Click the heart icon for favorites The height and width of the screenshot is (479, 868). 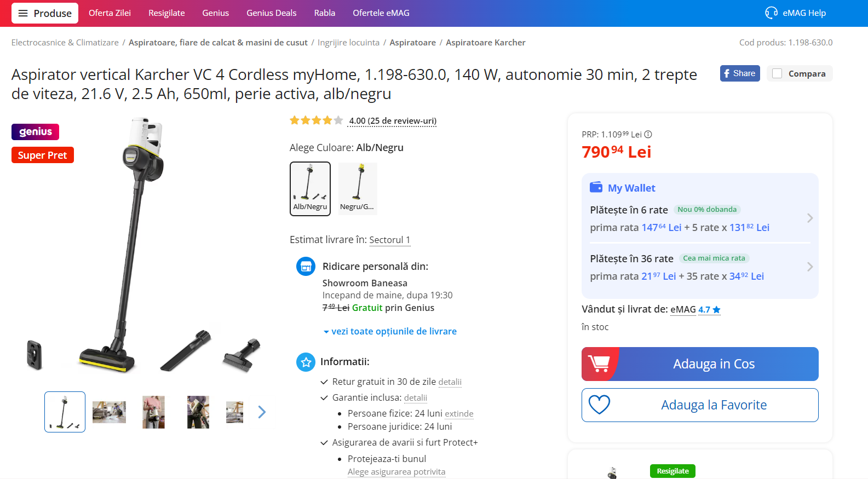(599, 405)
